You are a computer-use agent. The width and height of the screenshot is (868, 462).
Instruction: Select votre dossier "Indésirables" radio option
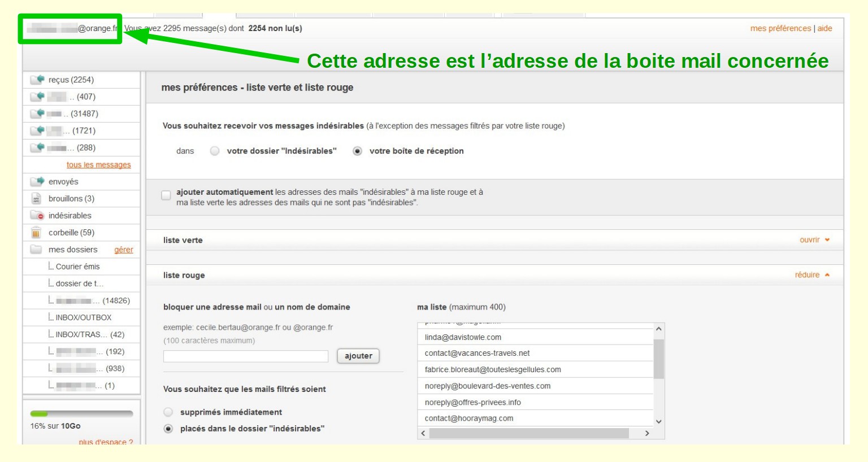click(x=215, y=151)
